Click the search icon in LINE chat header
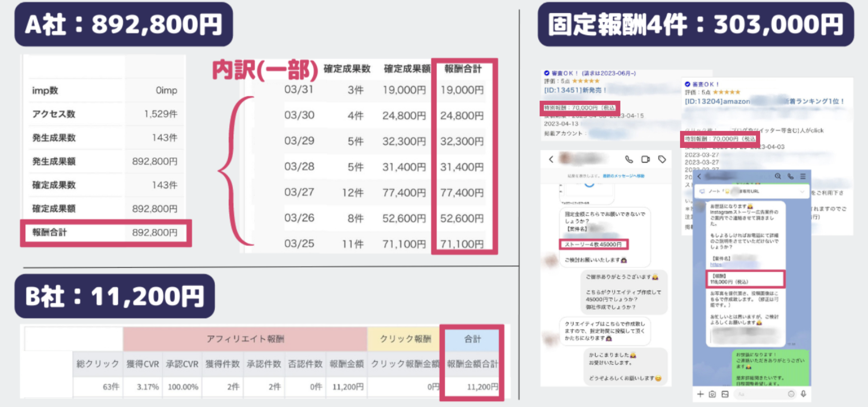Screen dimensions: 868x407 pos(778,176)
